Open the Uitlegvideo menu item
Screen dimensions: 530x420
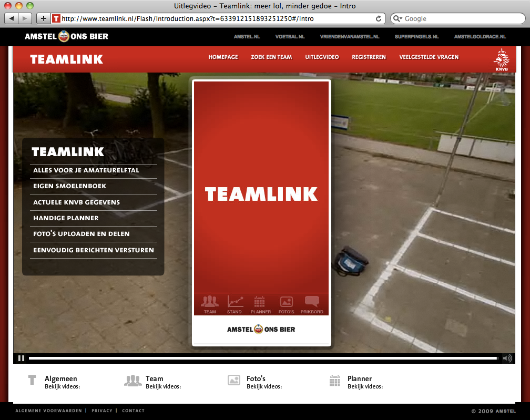point(322,57)
